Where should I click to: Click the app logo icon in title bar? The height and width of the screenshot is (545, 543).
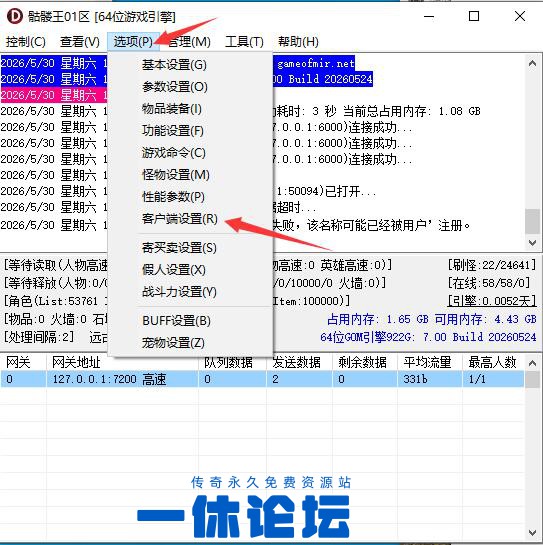(15, 16)
